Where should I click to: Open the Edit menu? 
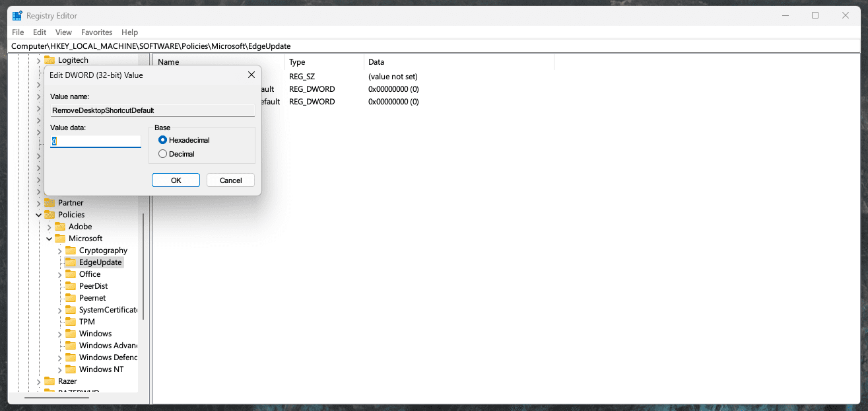tap(40, 32)
